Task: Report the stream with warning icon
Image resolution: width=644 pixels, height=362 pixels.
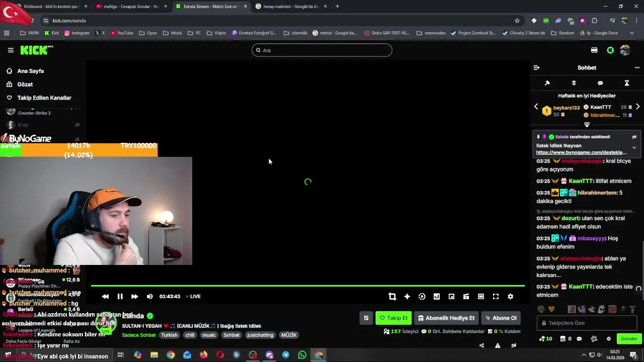Action: 498,345
